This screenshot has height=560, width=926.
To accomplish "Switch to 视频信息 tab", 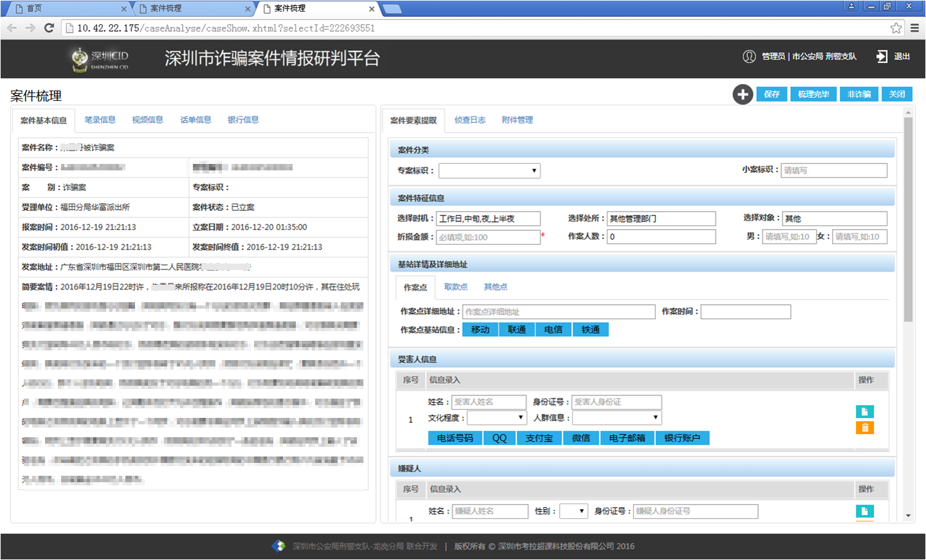I will pos(147,120).
